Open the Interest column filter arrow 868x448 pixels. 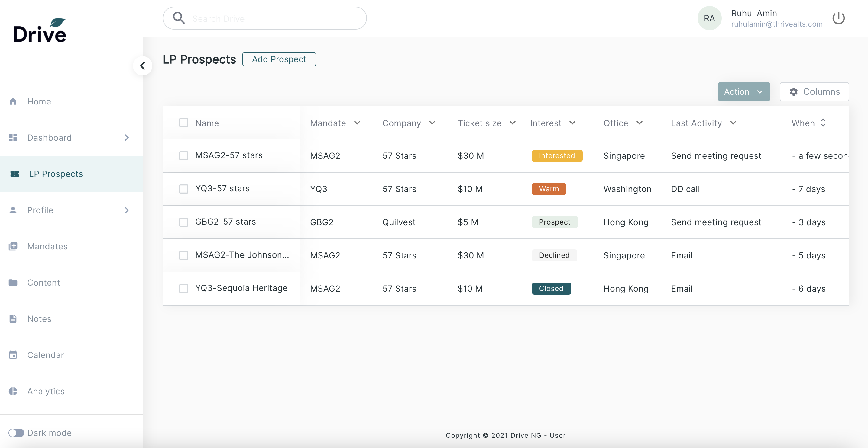[572, 123]
